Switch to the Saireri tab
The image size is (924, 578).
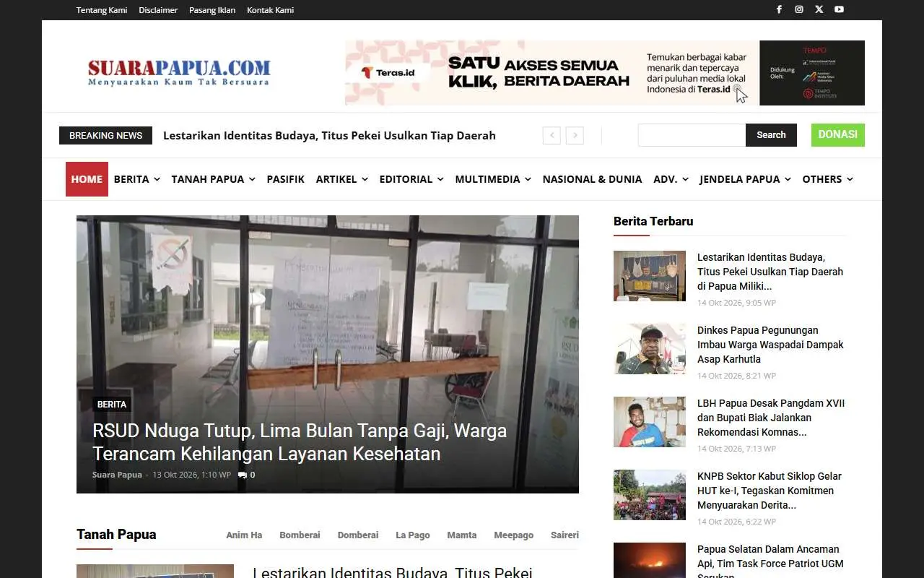click(565, 535)
